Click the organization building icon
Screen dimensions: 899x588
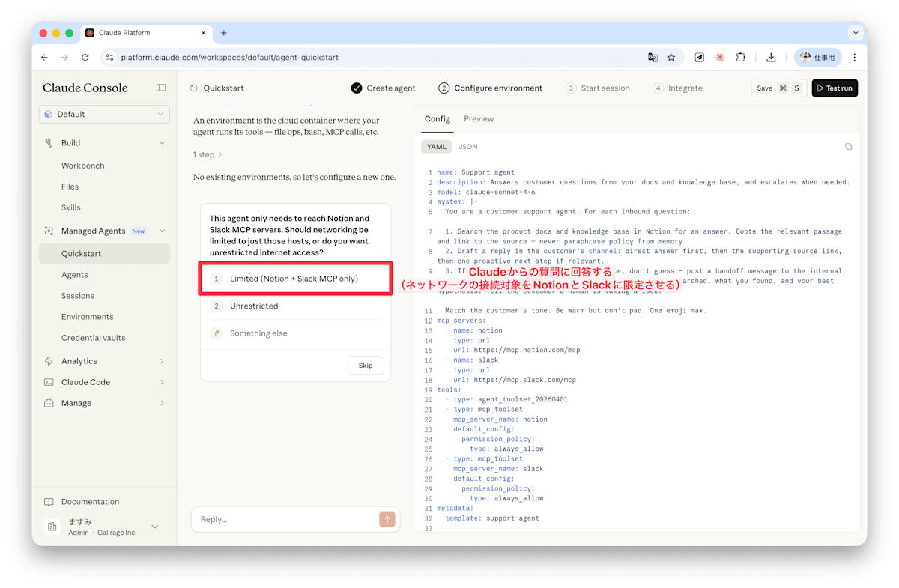click(52, 527)
